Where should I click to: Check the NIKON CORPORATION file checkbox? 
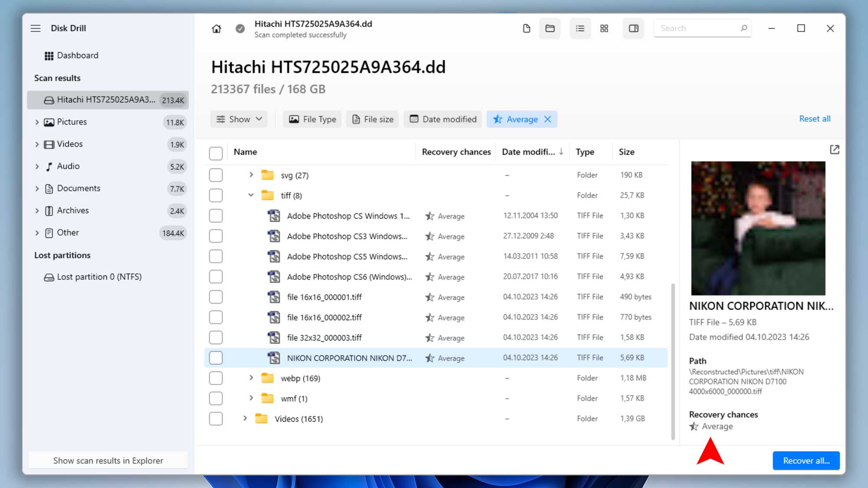tap(216, 358)
